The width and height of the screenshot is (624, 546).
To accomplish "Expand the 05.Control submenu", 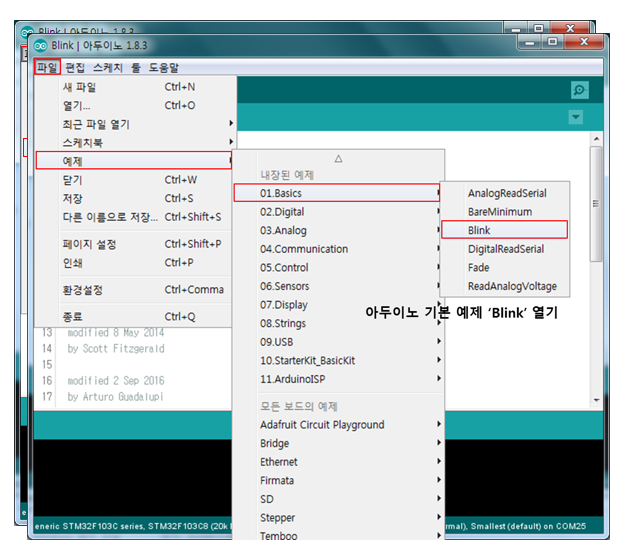I will [338, 267].
